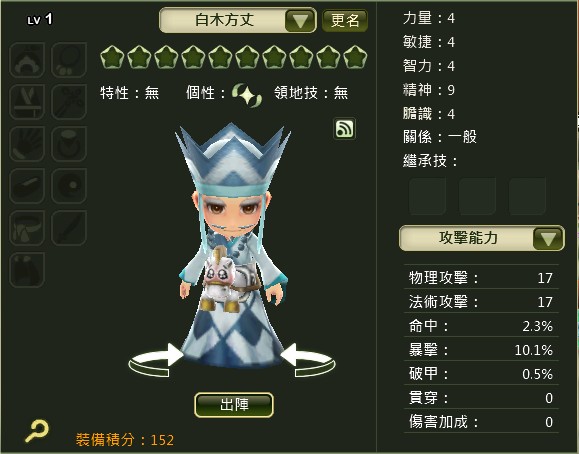Image resolution: width=579 pixels, height=454 pixels.
Task: Rotate character with right rotation arrow
Action: [308, 360]
